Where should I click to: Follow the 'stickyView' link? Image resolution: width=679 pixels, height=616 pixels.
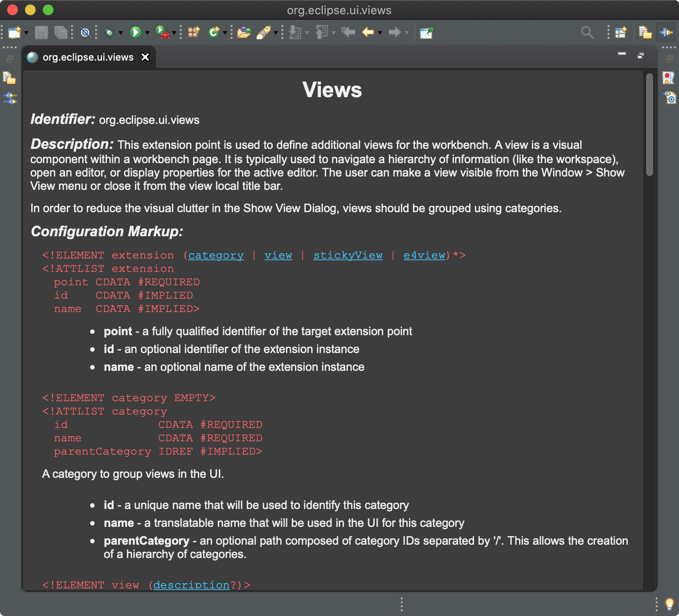tap(348, 255)
